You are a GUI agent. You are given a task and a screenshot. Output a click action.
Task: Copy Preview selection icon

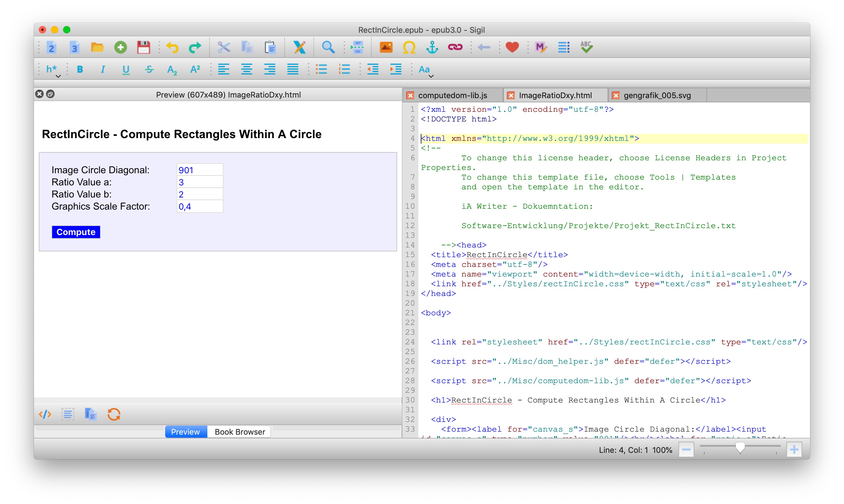click(90, 414)
